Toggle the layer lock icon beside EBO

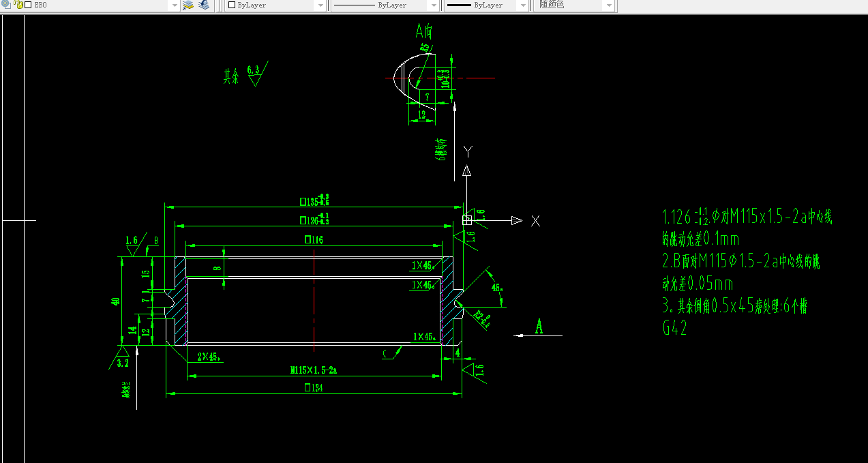point(18,5)
